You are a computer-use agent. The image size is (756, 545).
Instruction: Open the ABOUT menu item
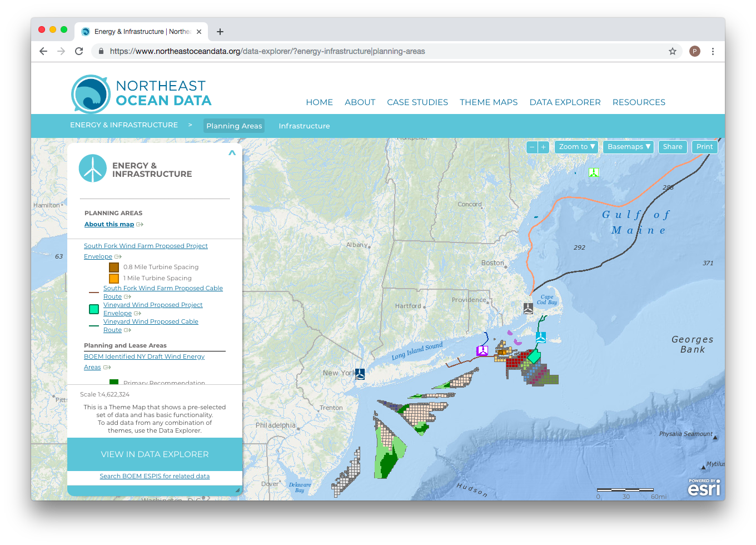click(360, 102)
